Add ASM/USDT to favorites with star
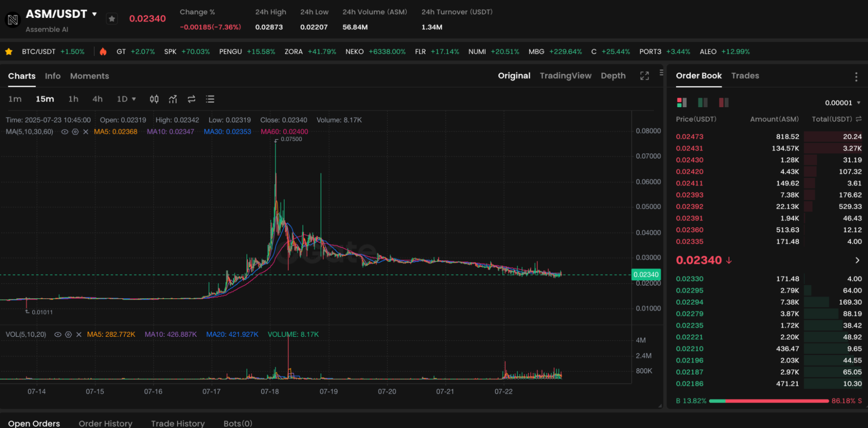The width and height of the screenshot is (868, 428). click(x=112, y=19)
